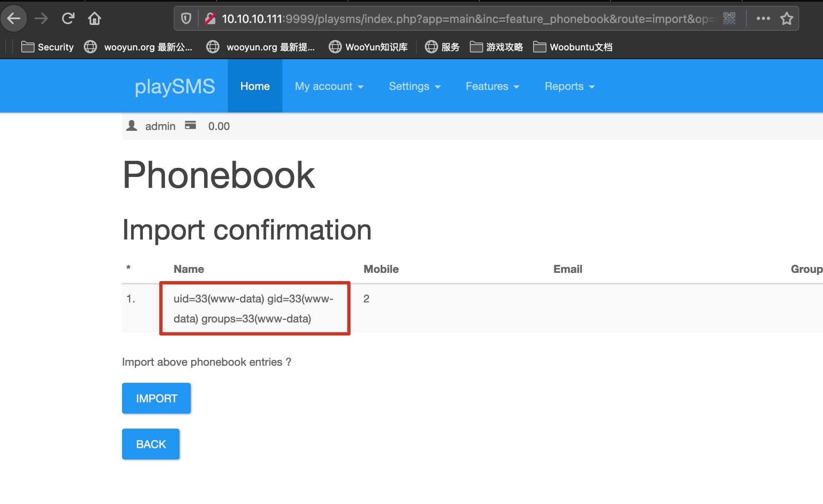Click the browser forward arrow
Image resolution: width=823 pixels, height=504 pixels.
[41, 18]
